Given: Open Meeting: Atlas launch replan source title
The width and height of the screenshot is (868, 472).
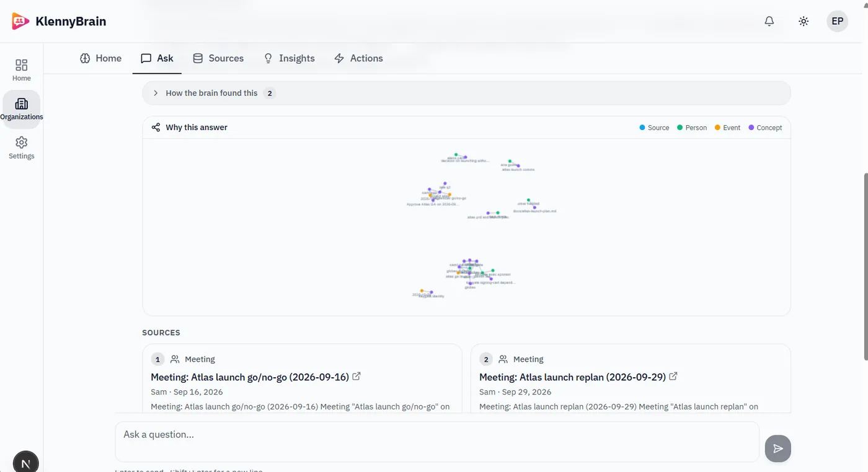Looking at the screenshot, I should tap(572, 377).
